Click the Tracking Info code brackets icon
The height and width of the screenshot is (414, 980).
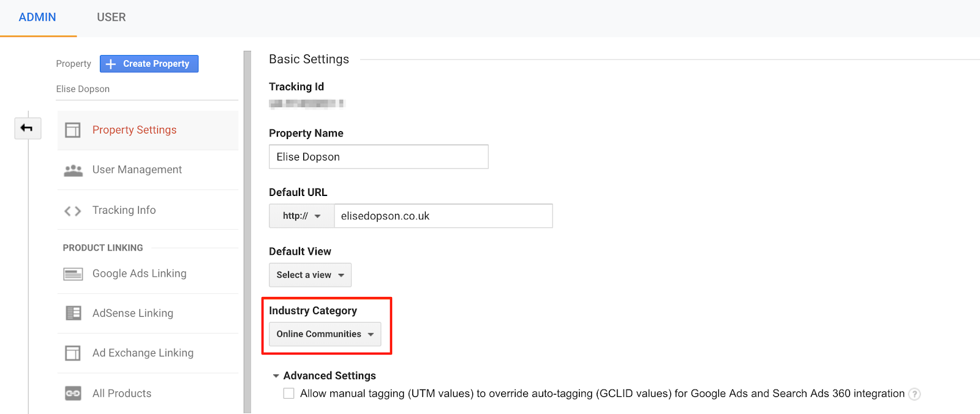[73, 211]
